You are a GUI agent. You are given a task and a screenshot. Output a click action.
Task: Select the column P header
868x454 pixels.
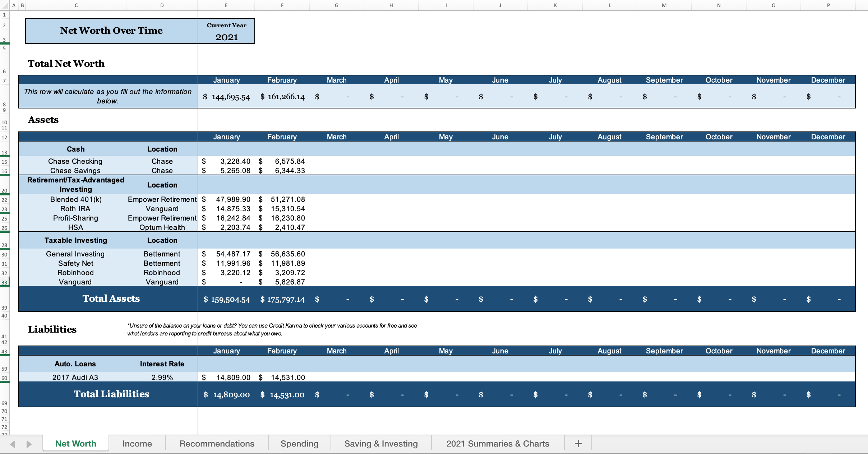point(828,5)
